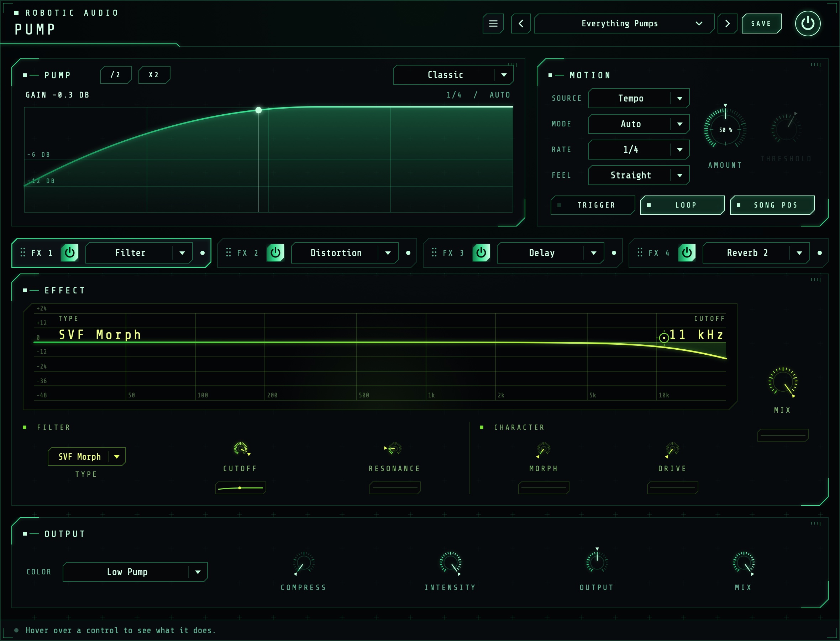Open the Rate 1/4 dropdown
The width and height of the screenshot is (840, 641).
coord(639,150)
